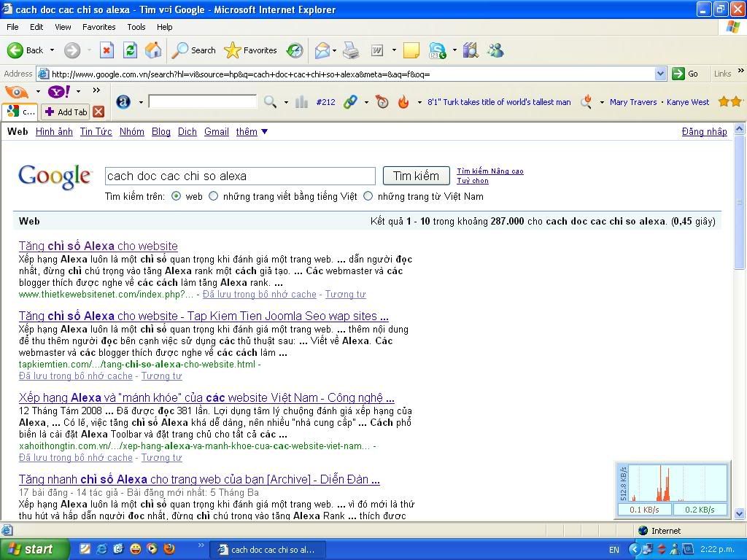Select 'những trang viết bằng tiếng Việt' radio
747x560 pixels.
tap(214, 196)
